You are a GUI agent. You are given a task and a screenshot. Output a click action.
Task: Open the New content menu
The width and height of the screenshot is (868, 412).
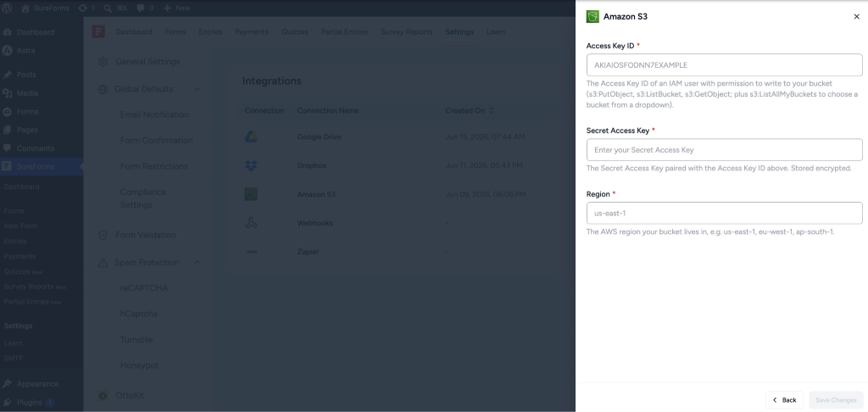click(177, 8)
